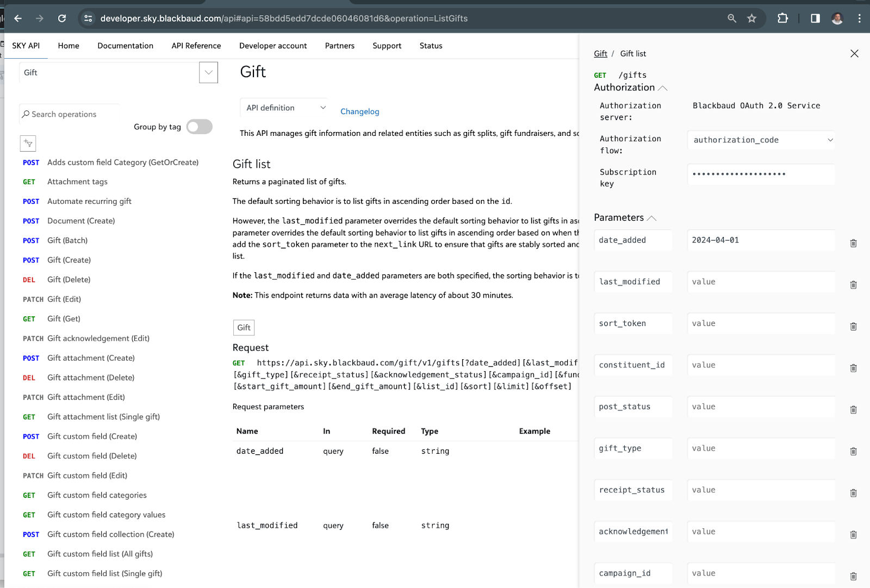Viewport: 870px width, 588px height.
Task: Select Gift attachment list (Single gift)
Action: [103, 417]
